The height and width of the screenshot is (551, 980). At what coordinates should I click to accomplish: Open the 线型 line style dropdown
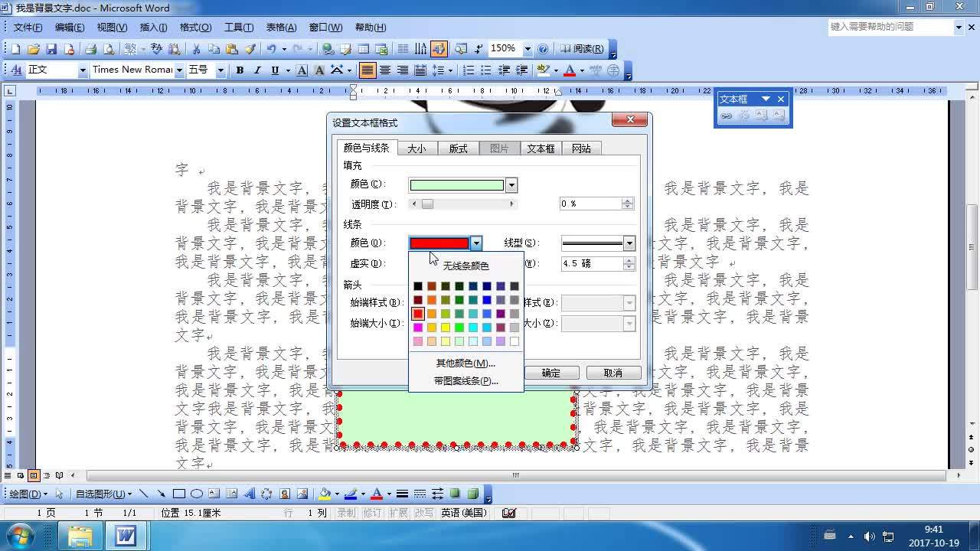click(x=628, y=243)
